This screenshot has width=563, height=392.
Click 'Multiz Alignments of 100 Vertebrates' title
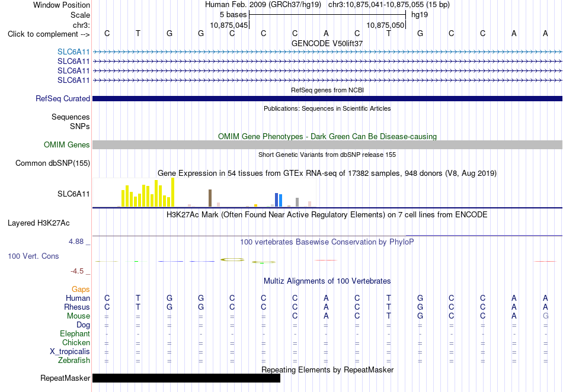(x=327, y=281)
